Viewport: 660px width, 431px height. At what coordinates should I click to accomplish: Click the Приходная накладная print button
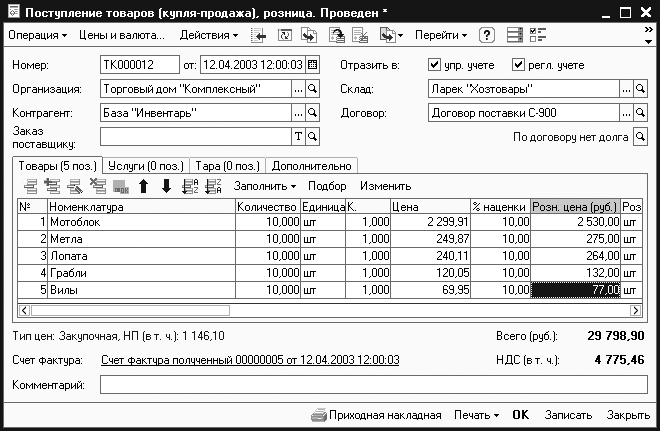(376, 415)
